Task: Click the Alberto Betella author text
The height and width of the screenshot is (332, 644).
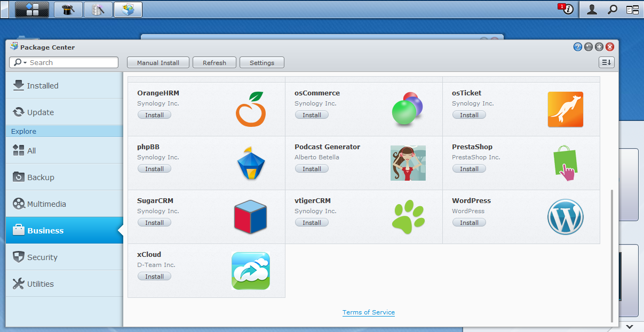Action: pyautogui.click(x=317, y=157)
